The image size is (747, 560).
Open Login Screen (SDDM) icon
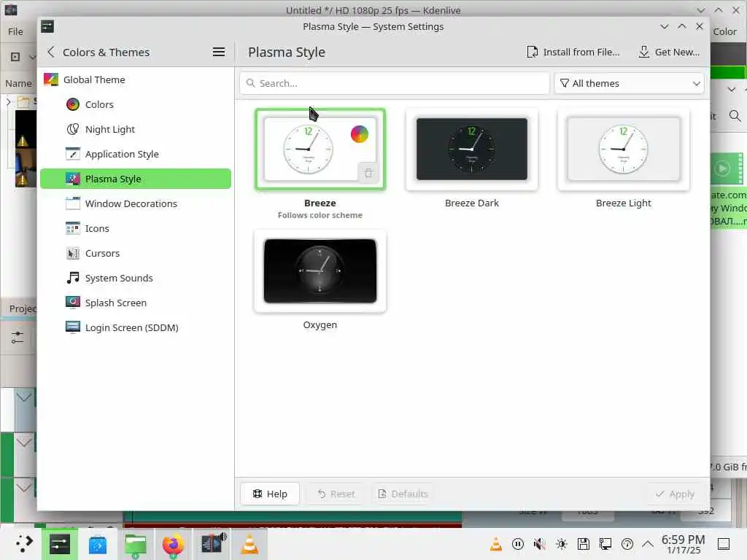73,327
